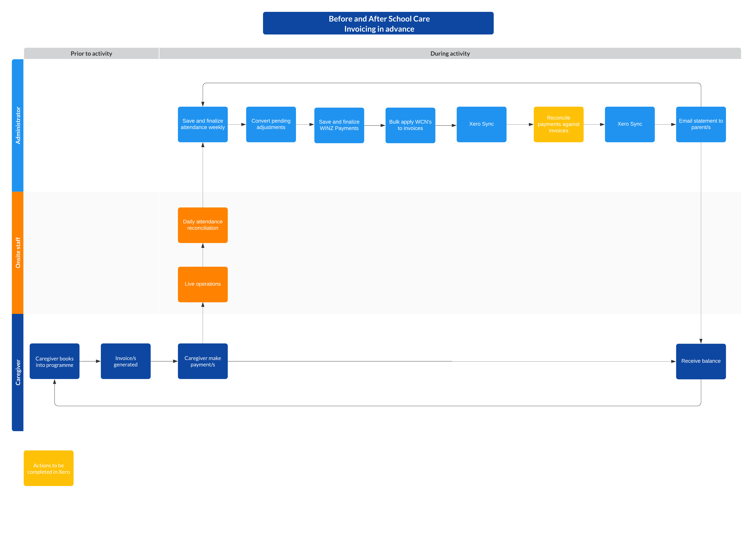Click 'Caregiver books into programme' box
This screenshot has width=756, height=556.
tap(55, 361)
